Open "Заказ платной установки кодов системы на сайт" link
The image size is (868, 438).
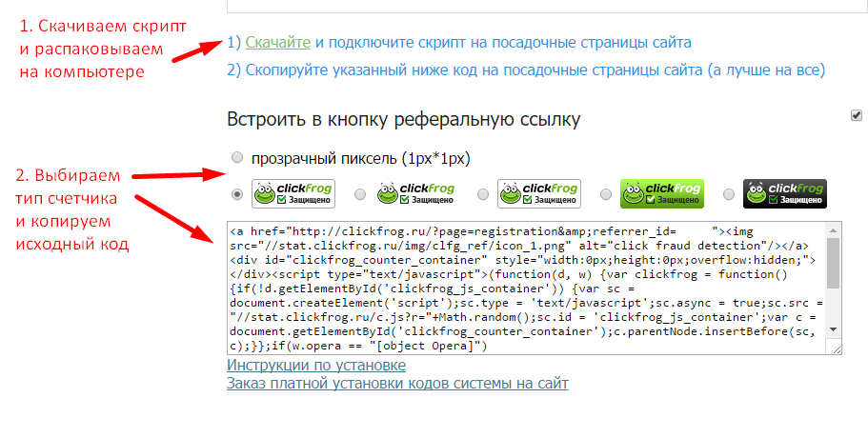coord(397,383)
